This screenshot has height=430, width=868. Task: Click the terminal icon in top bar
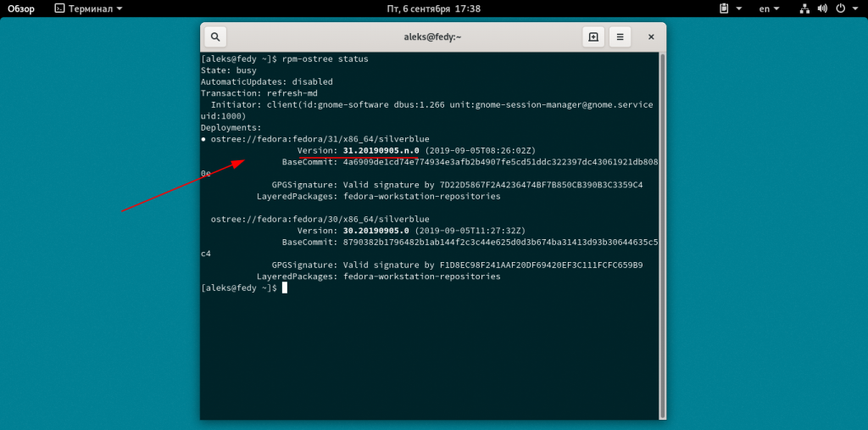pos(58,8)
